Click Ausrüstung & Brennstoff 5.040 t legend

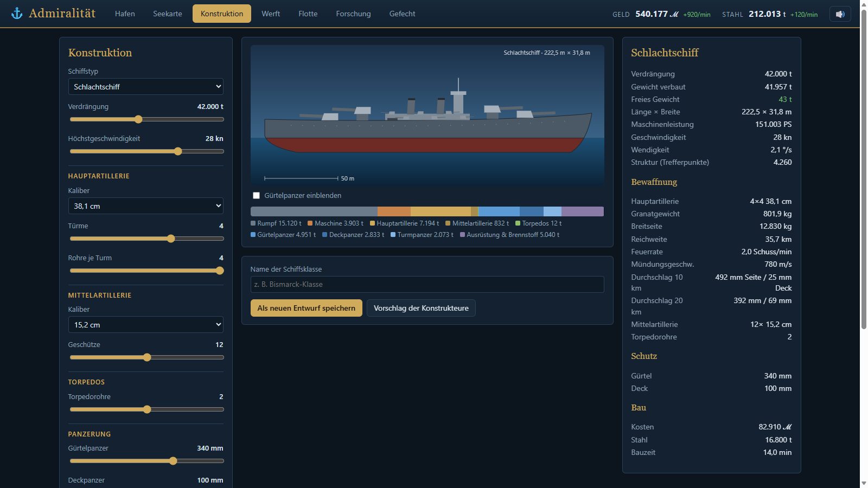pyautogui.click(x=509, y=235)
